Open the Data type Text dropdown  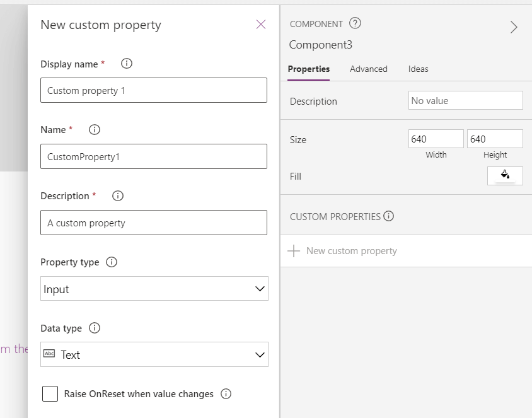click(154, 354)
